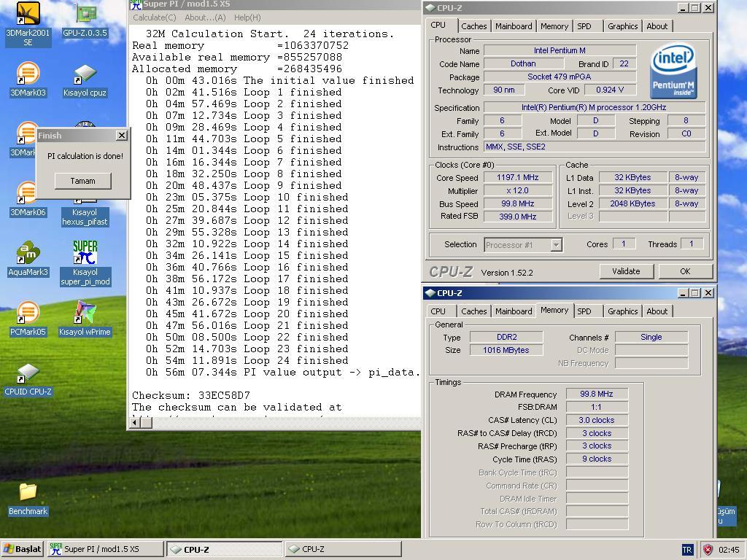The height and width of the screenshot is (560, 747).
Task: Select About tab in lower CPU-Z window
Action: pos(657,311)
